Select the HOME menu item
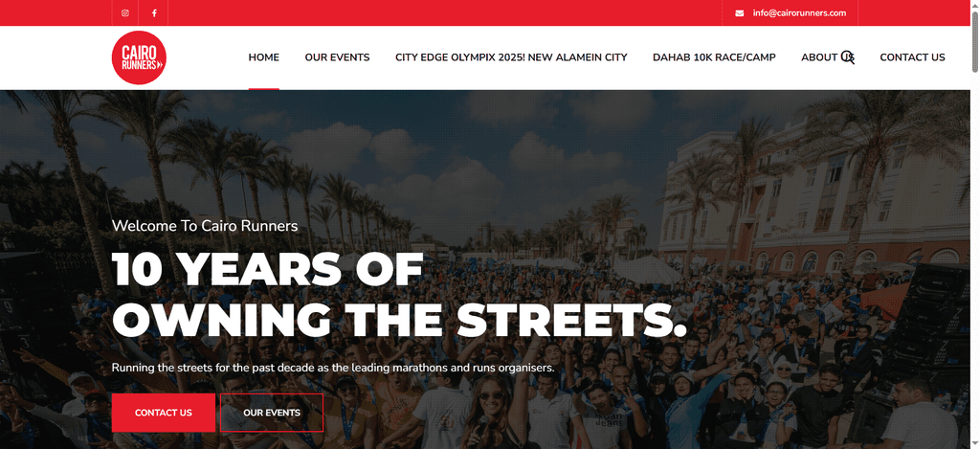The height and width of the screenshot is (449, 980). tap(264, 57)
